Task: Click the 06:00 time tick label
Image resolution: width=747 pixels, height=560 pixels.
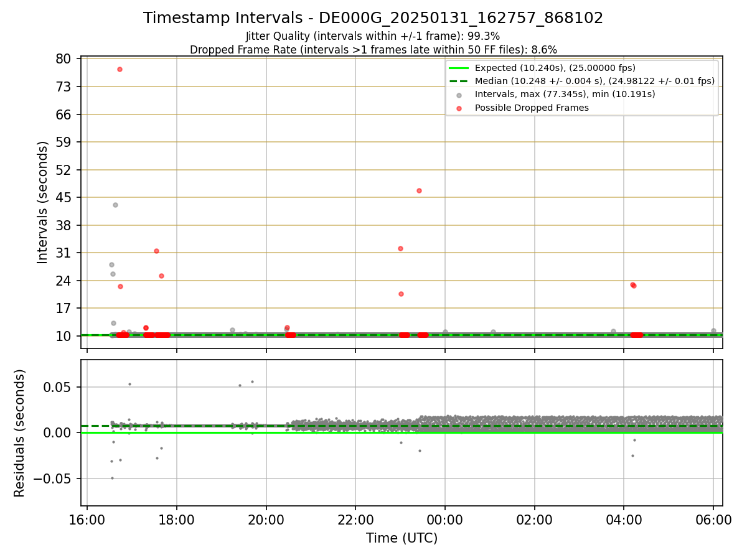Action: tap(713, 519)
